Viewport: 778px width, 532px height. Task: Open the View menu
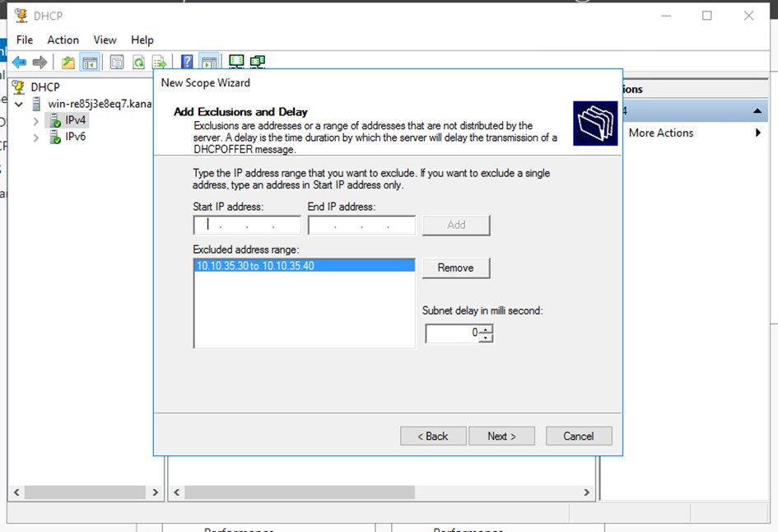[105, 40]
